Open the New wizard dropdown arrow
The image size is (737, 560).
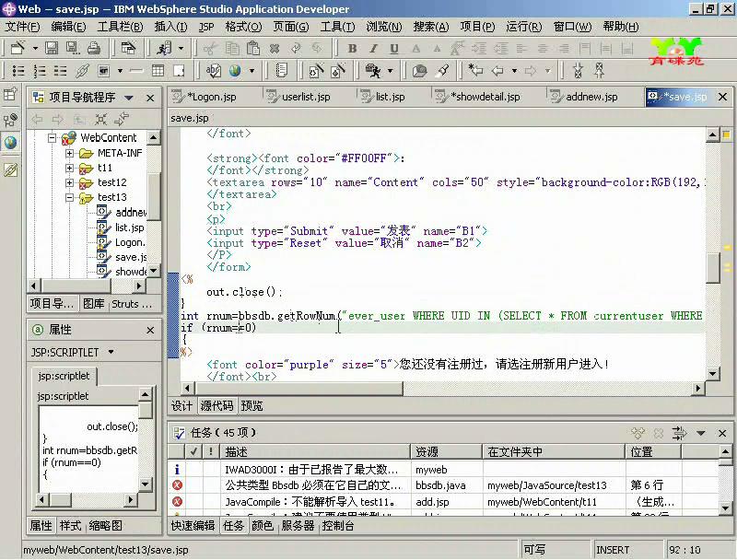[35, 49]
